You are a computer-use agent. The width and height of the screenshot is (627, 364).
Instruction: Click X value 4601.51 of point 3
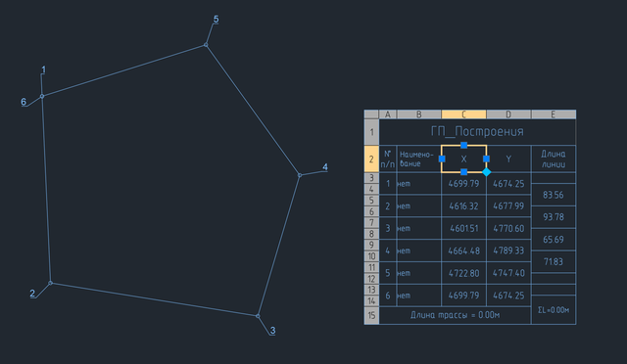463,229
